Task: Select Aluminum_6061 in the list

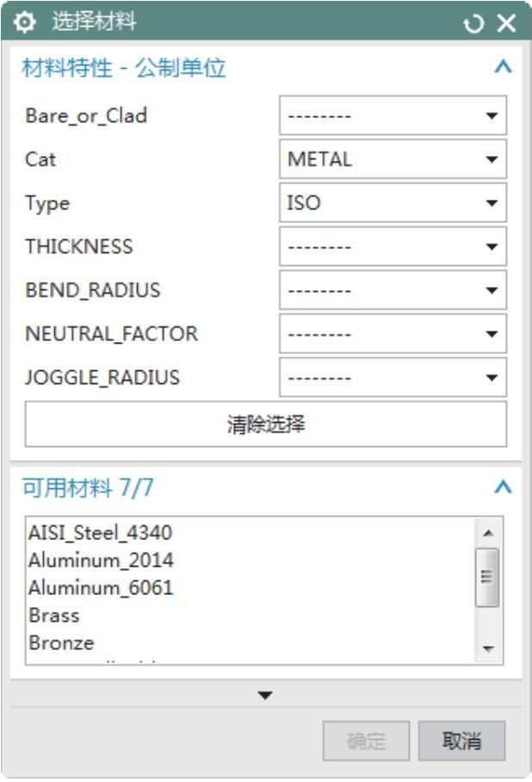Action: coord(101,588)
